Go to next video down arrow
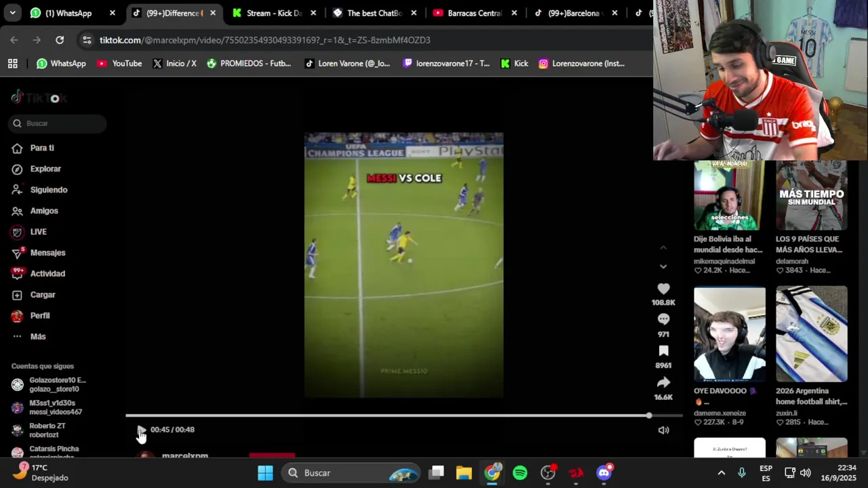This screenshot has width=868, height=488. [x=663, y=266]
